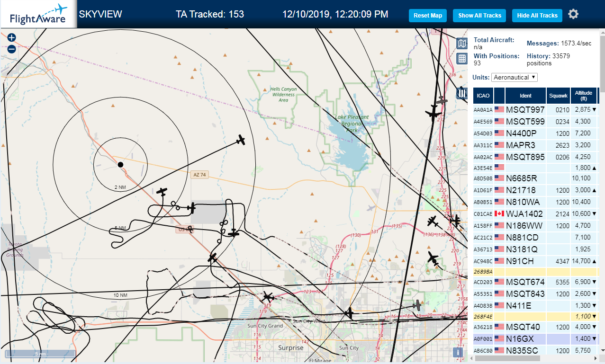605x364 pixels.
Task: Select the N6685R aircraft row
Action: click(x=535, y=178)
